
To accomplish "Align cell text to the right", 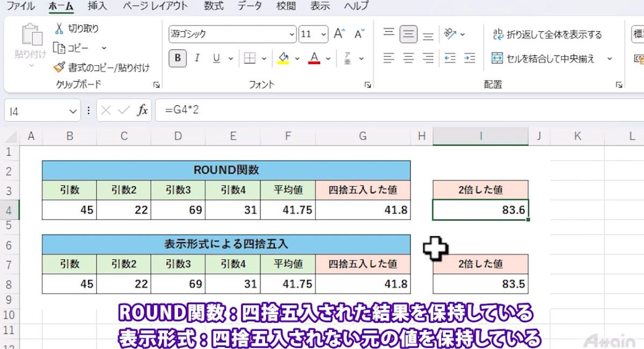I will (x=428, y=58).
